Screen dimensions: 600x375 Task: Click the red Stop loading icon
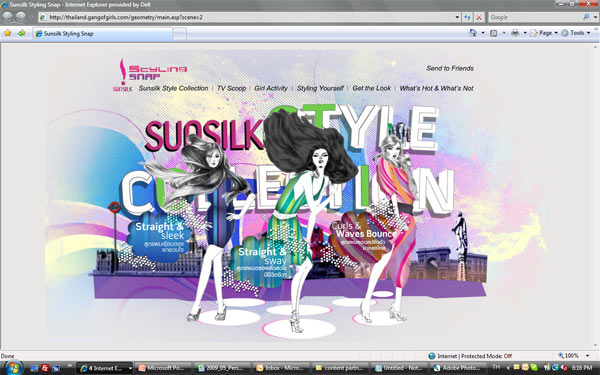pyautogui.click(x=479, y=17)
